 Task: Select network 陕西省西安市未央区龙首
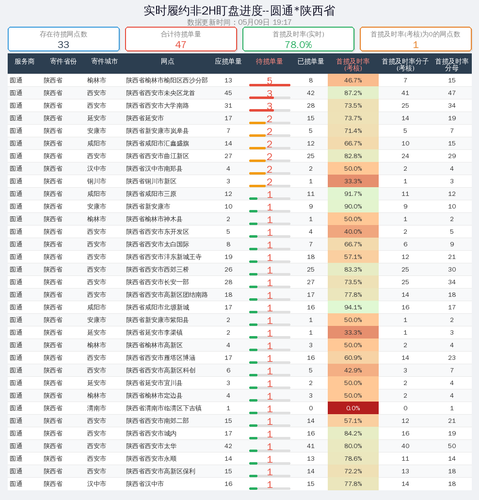160,93
